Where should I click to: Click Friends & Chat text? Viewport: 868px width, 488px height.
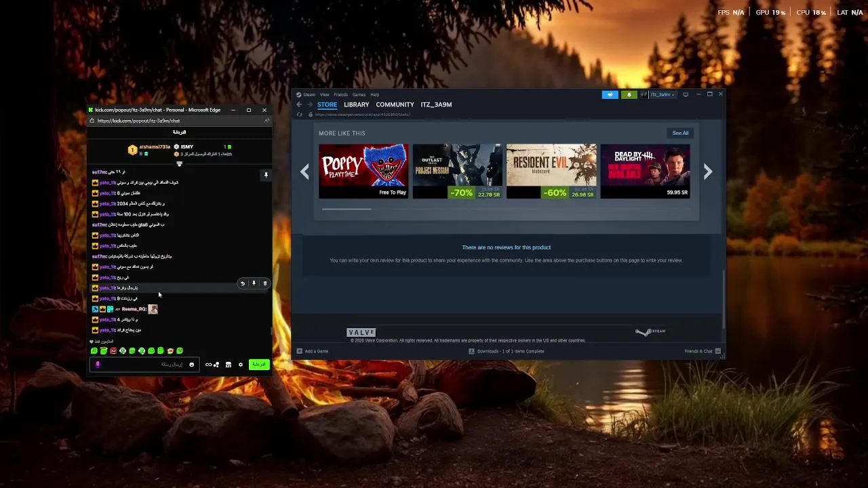click(x=698, y=351)
